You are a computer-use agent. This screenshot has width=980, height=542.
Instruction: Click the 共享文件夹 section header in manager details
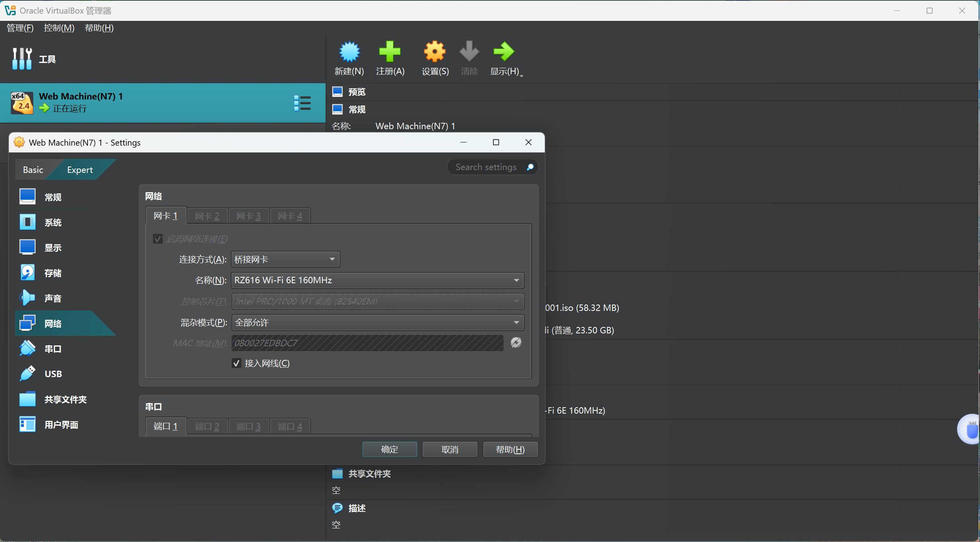(x=369, y=474)
